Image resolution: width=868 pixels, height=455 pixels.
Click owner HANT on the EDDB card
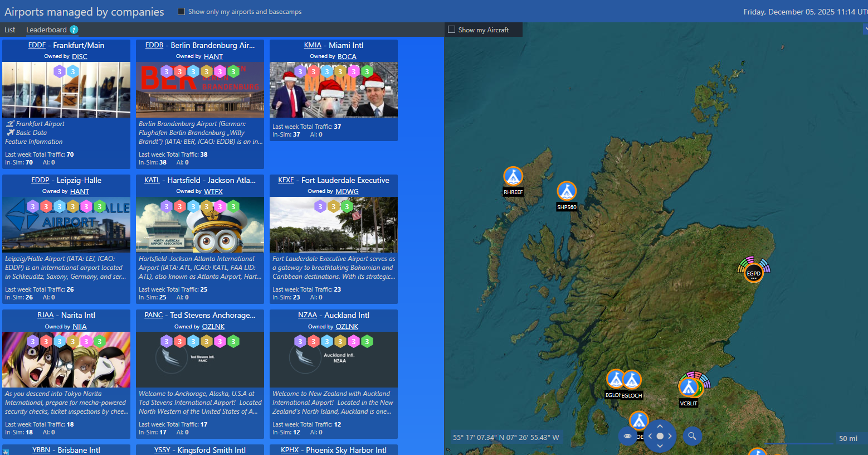[x=213, y=56]
